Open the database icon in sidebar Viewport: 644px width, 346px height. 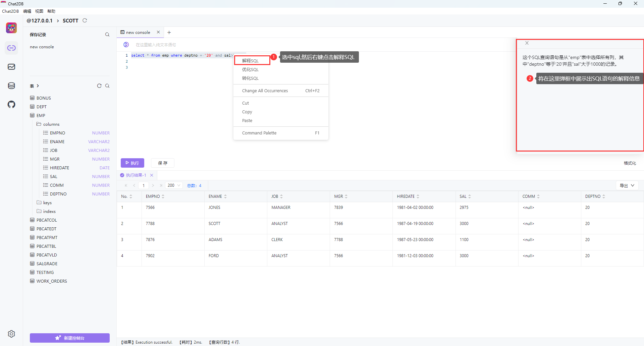[x=11, y=85]
